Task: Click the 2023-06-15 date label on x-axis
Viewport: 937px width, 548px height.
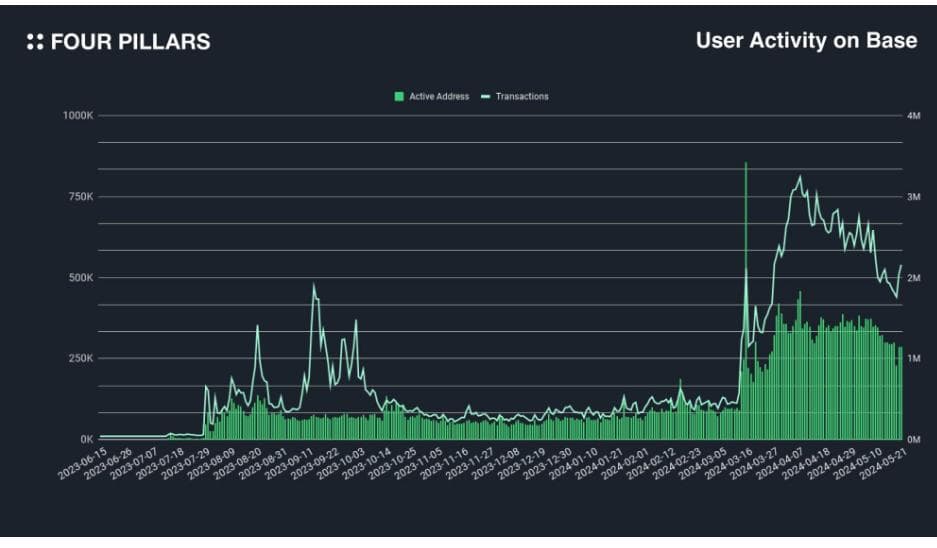Action: (82, 465)
